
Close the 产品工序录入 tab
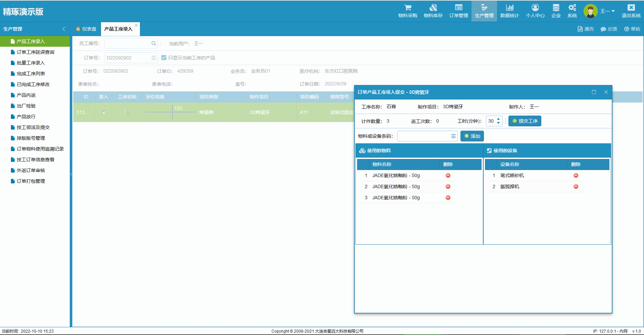click(136, 25)
